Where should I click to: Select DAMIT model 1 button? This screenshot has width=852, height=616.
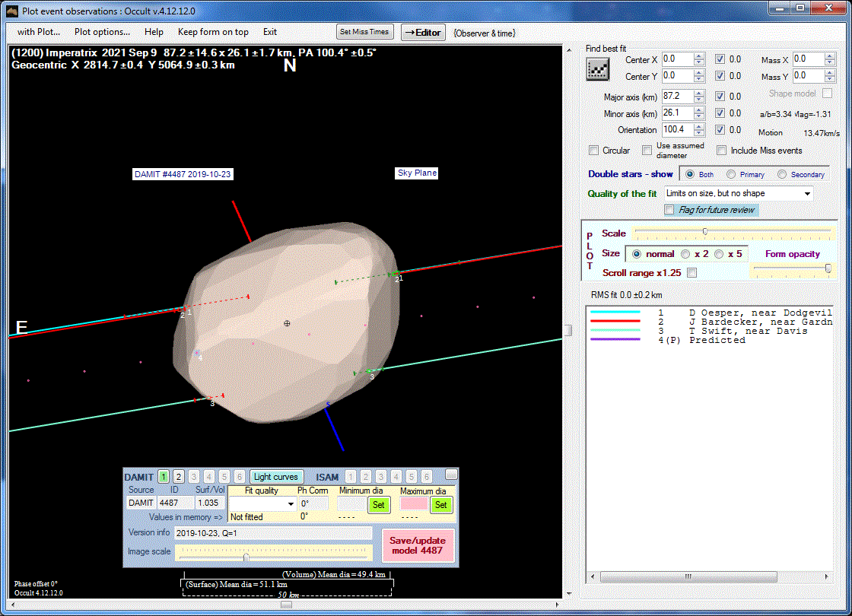(x=164, y=477)
